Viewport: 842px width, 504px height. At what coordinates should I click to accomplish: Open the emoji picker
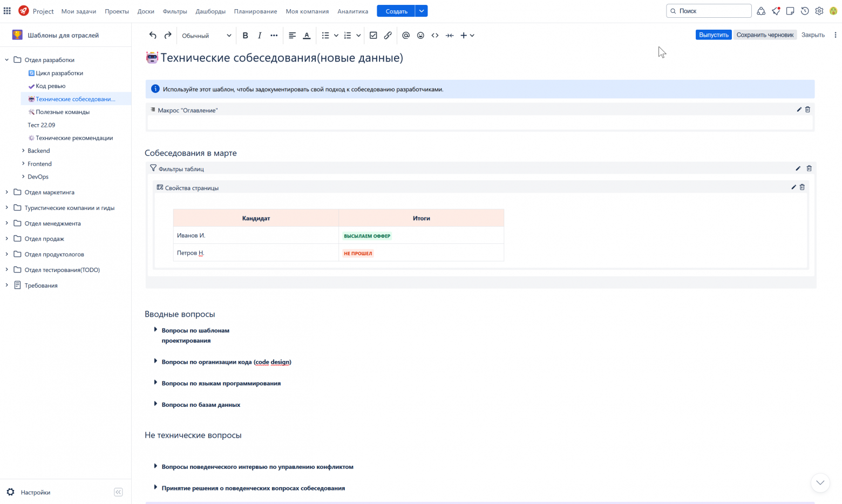pyautogui.click(x=420, y=35)
